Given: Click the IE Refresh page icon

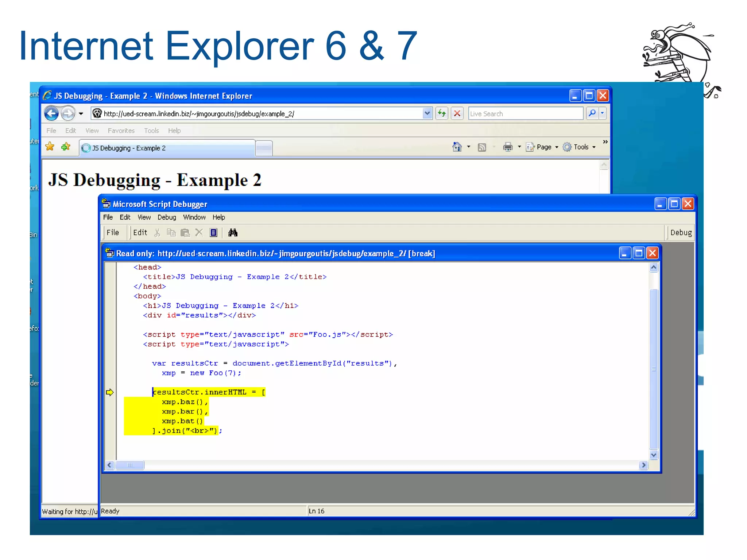Looking at the screenshot, I should pyautogui.click(x=442, y=113).
